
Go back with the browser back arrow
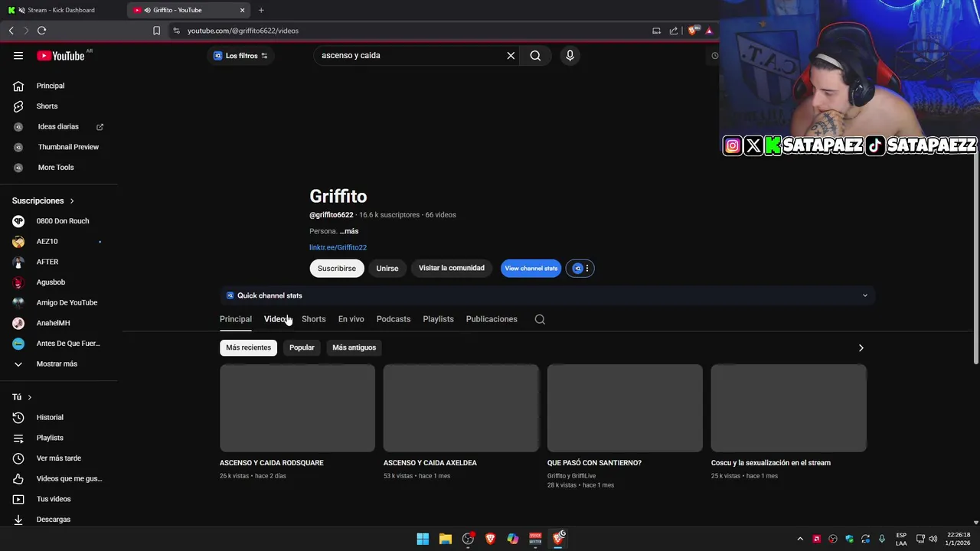[x=11, y=31]
